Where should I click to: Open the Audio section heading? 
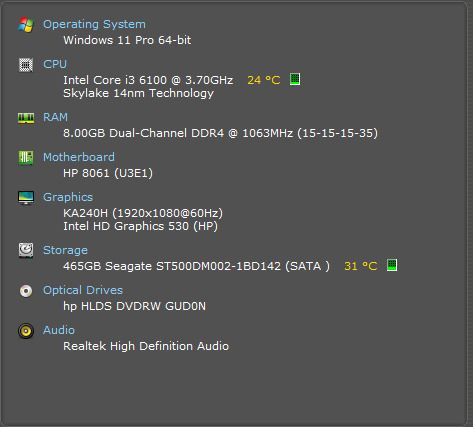pos(59,330)
